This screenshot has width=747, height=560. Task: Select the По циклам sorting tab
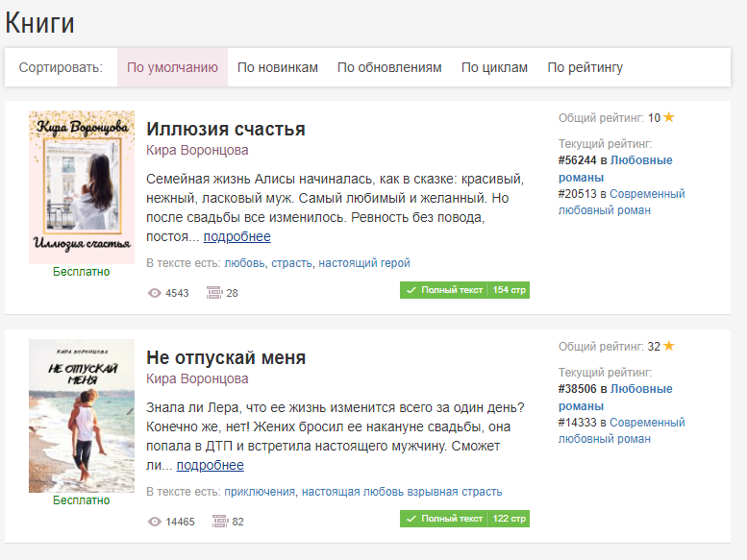[x=494, y=67]
